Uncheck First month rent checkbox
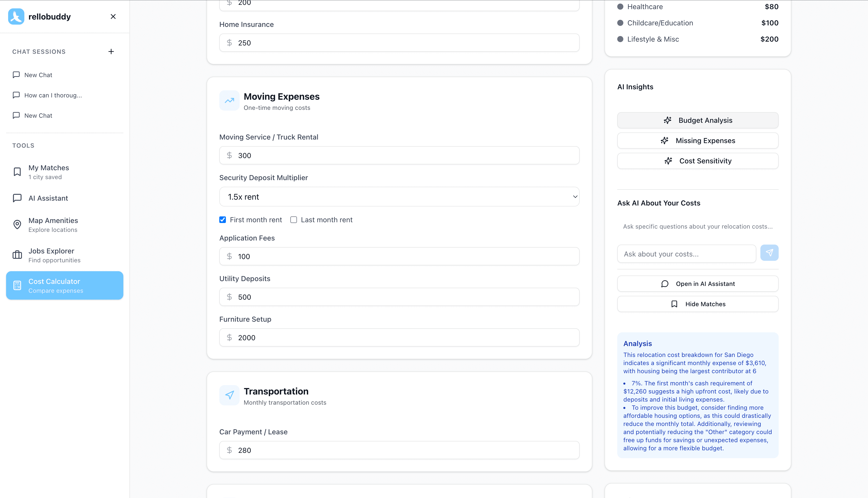The width and height of the screenshot is (868, 498). click(x=223, y=220)
